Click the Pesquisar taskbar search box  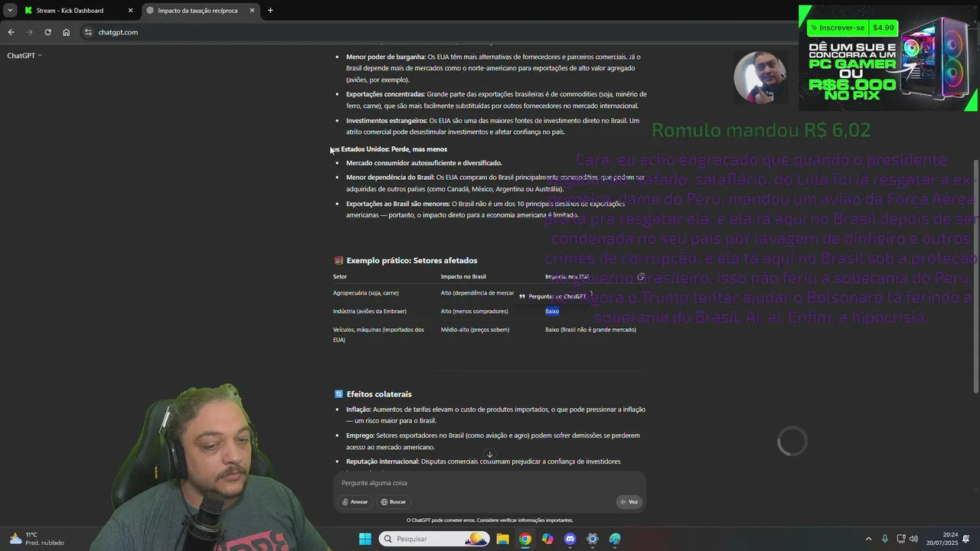[x=434, y=539]
